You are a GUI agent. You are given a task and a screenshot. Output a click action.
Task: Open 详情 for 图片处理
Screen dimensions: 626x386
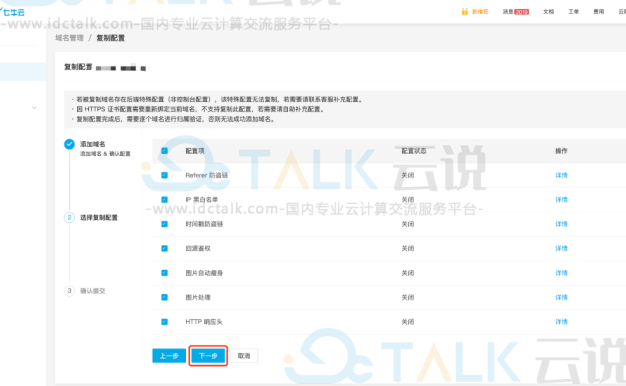click(561, 297)
